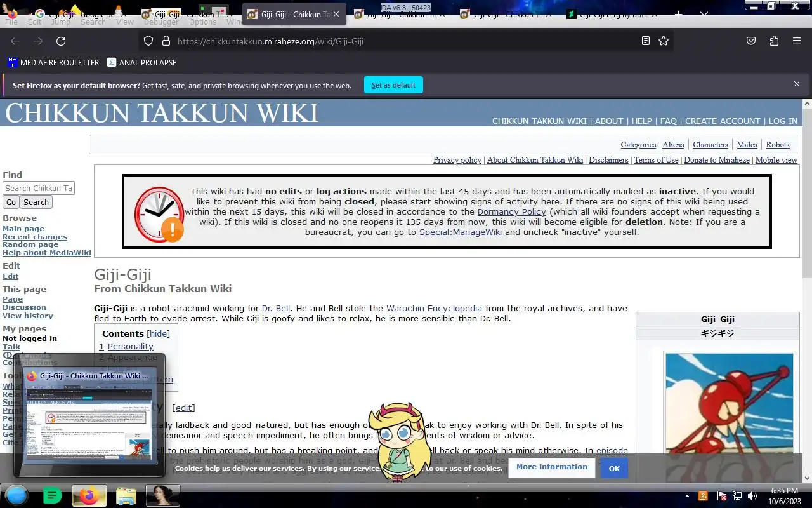
Task: Follow the Dr. Bell link
Action: (276, 308)
